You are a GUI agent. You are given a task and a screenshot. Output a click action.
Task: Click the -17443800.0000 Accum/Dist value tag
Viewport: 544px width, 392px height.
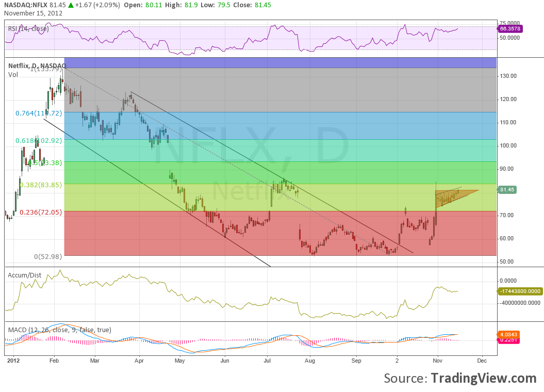tap(520, 291)
